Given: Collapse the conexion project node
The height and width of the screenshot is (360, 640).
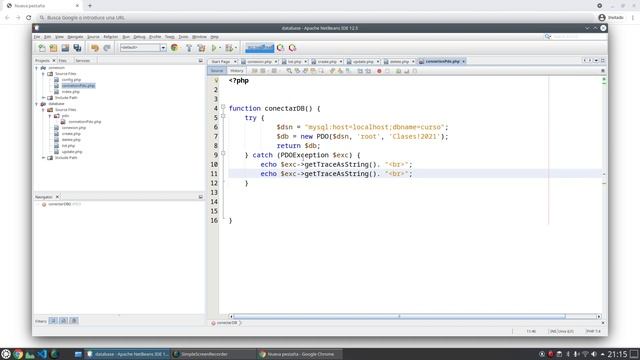Looking at the screenshot, I should click(37, 68).
